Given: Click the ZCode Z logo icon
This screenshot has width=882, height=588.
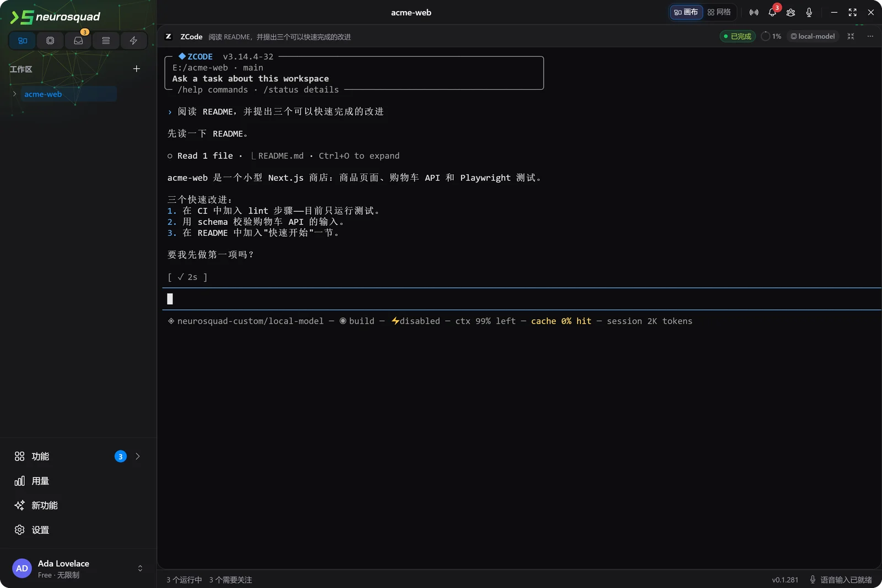Looking at the screenshot, I should pos(169,36).
